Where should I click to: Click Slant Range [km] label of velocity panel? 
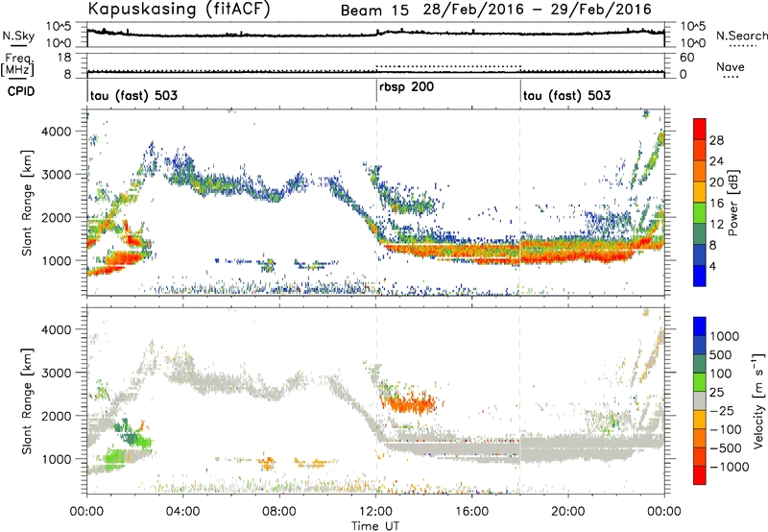click(x=28, y=400)
